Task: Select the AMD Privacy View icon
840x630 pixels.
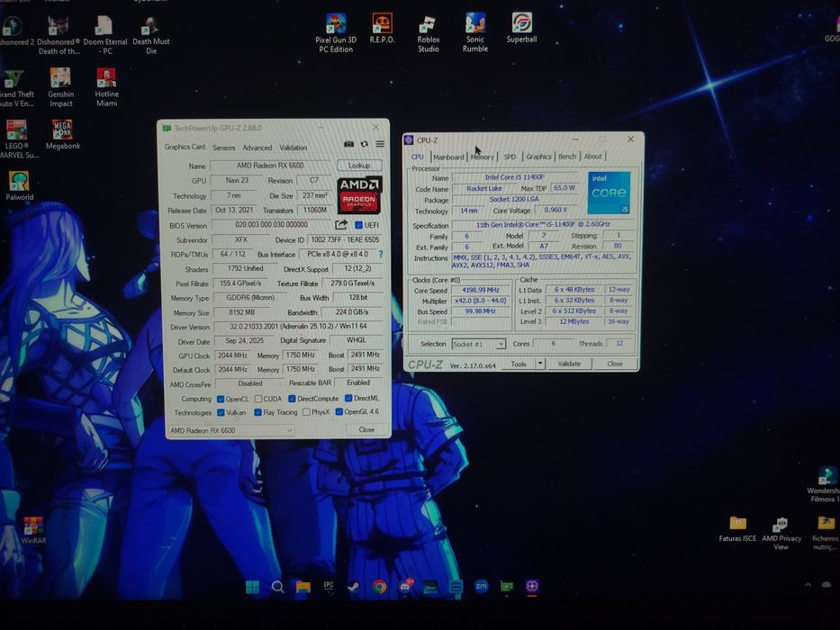Action: coord(781,534)
